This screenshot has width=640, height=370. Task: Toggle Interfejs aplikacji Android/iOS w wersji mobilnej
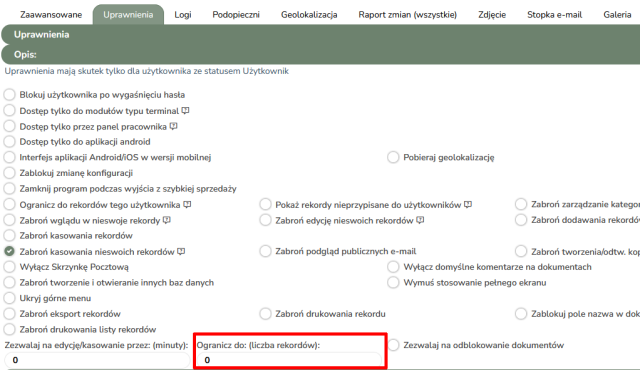pos(9,157)
